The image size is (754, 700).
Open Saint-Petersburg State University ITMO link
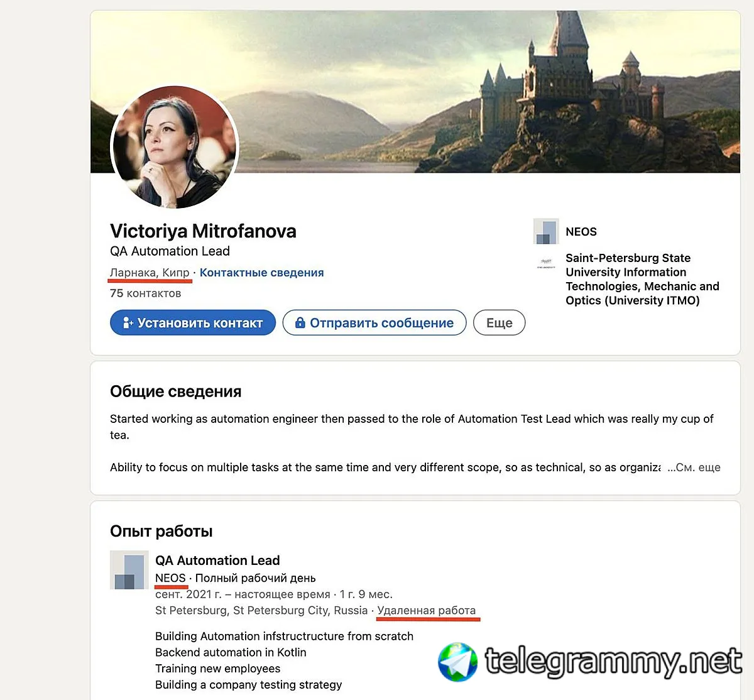click(x=642, y=279)
